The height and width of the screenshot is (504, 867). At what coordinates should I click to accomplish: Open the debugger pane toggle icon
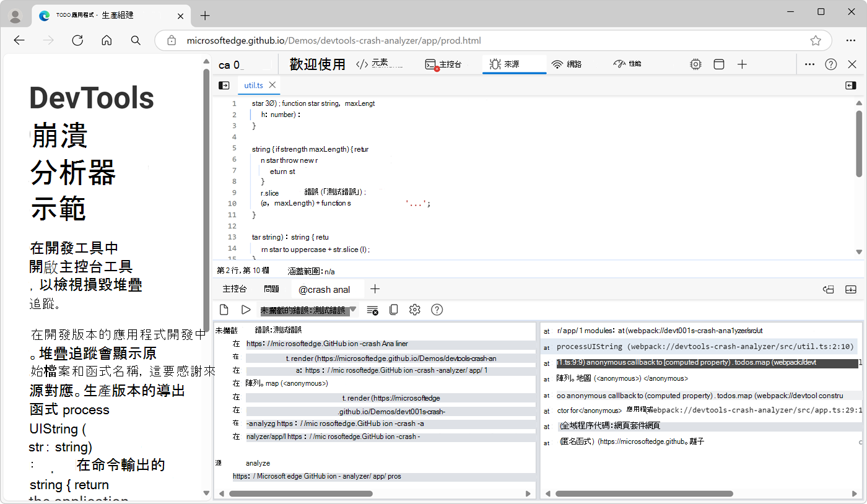coord(850,85)
